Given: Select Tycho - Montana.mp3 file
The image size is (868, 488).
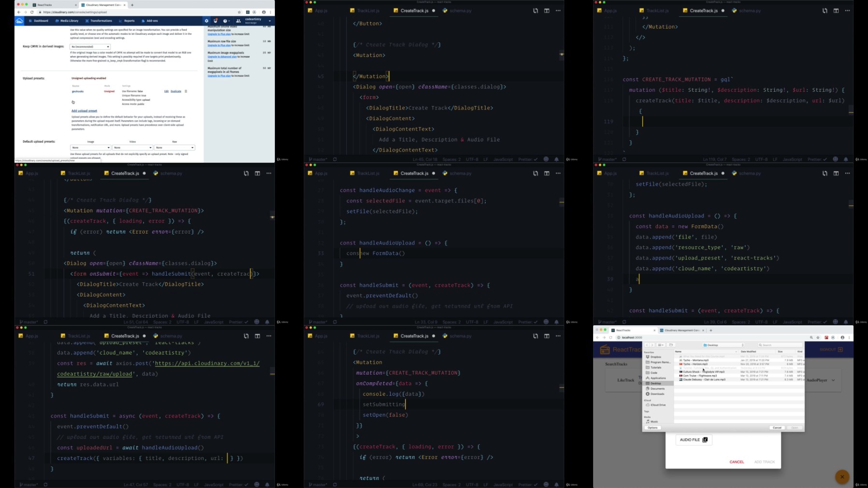Looking at the screenshot, I should [695, 360].
